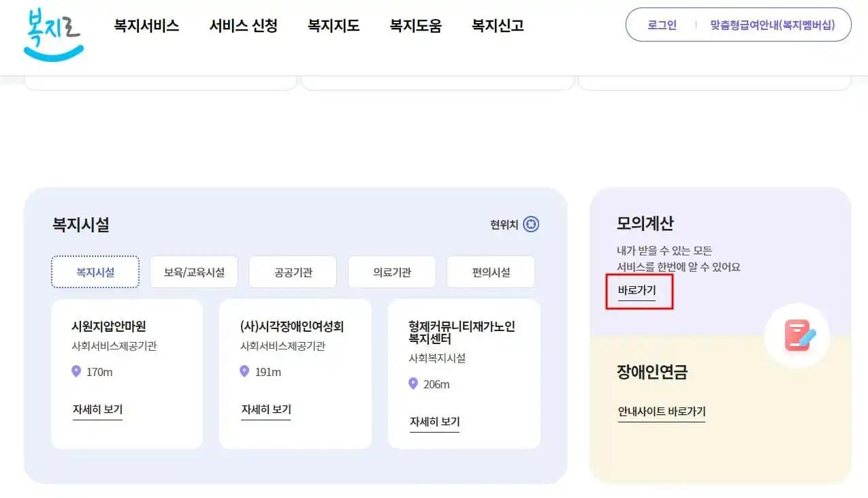This screenshot has width=868, height=498.
Task: Switch to the 공공기관 category
Action: [293, 271]
